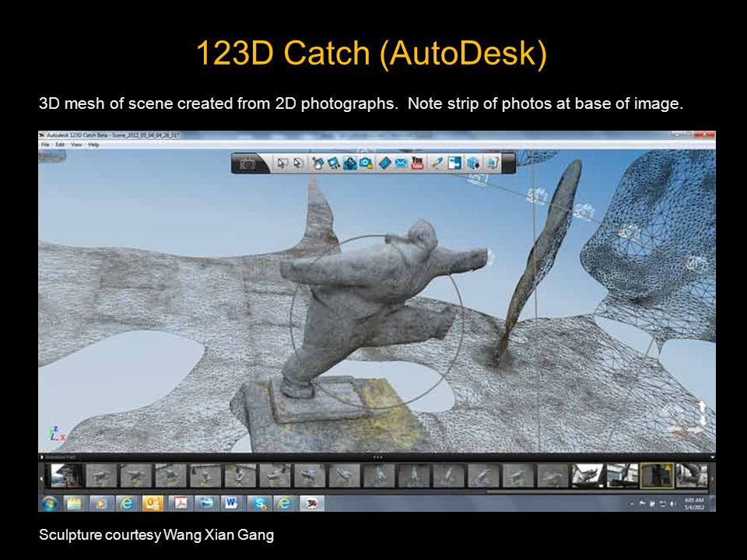Image resolution: width=747 pixels, height=560 pixels.
Task: Click the XYZ axis gizmo
Action: coord(57,433)
